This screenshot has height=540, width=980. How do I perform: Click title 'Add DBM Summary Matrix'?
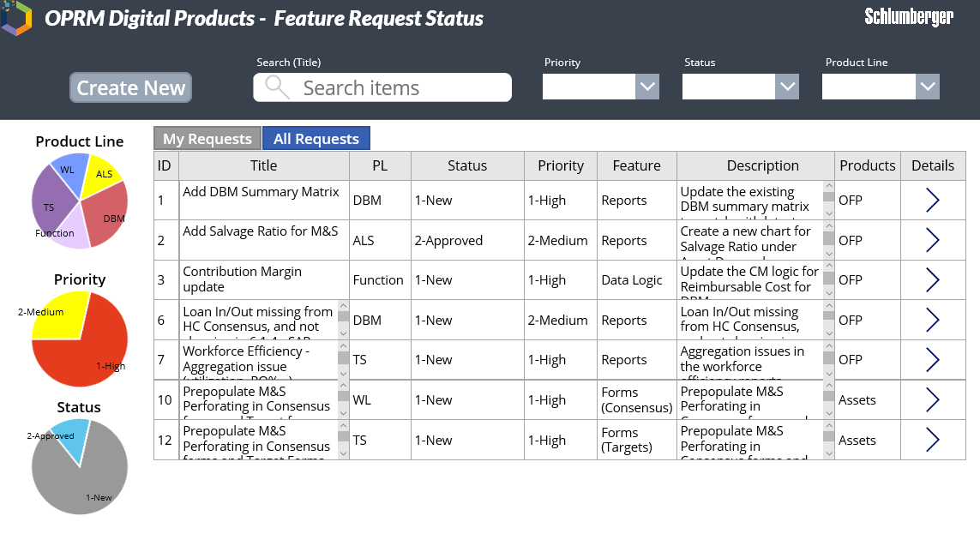261,192
